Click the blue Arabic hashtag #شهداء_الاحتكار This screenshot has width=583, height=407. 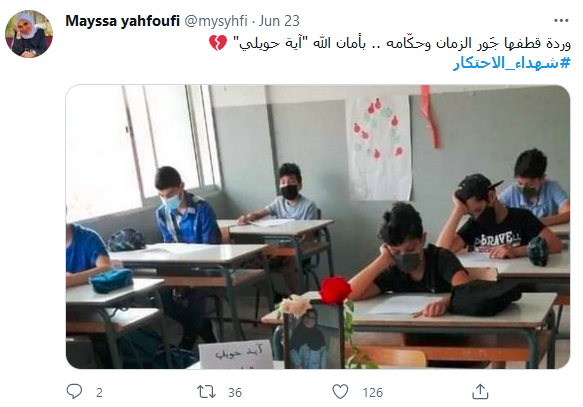[512, 63]
